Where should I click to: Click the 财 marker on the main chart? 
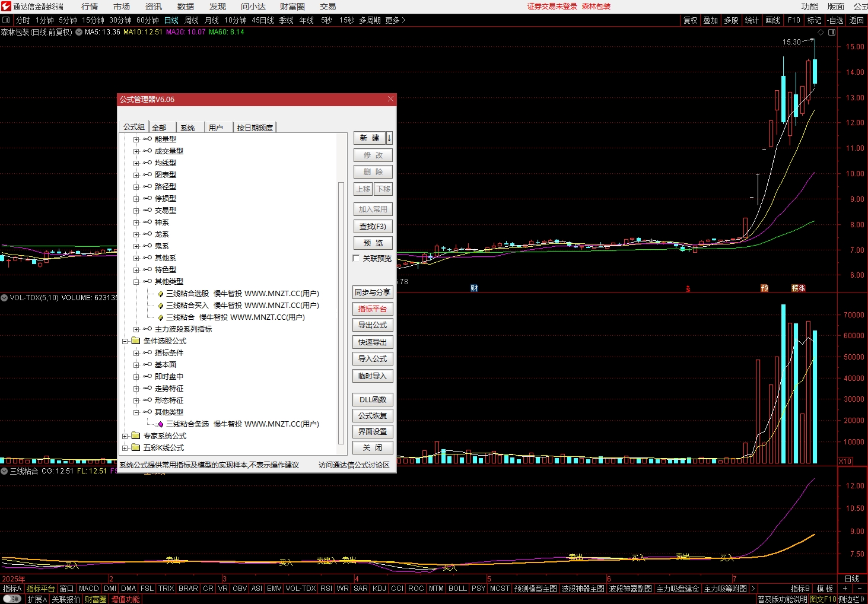point(474,288)
